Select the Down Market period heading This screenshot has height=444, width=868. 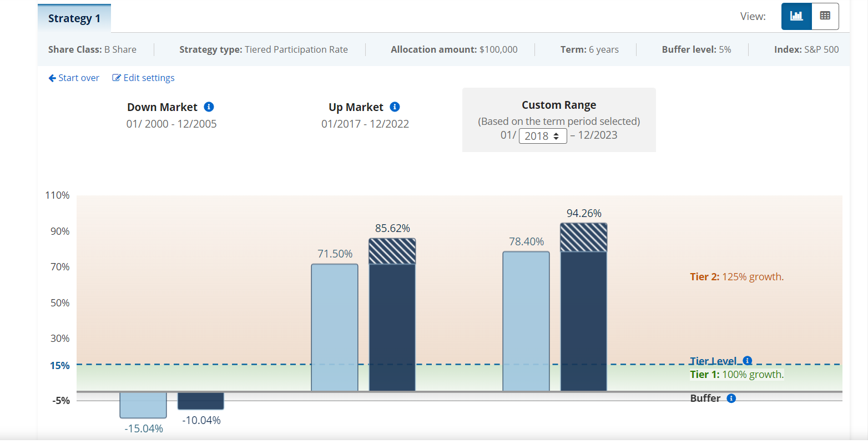click(x=162, y=107)
